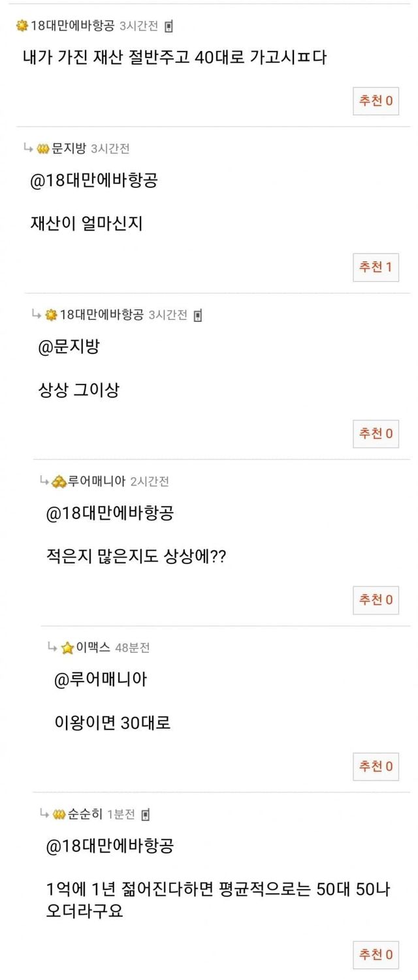
Task: Click the flower badge icon on the top comment
Action: [22, 26]
